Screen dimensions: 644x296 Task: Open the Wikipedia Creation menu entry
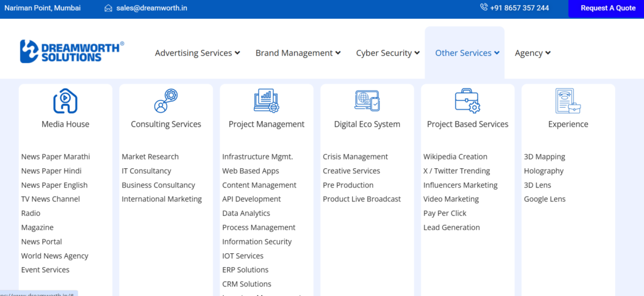[455, 157]
